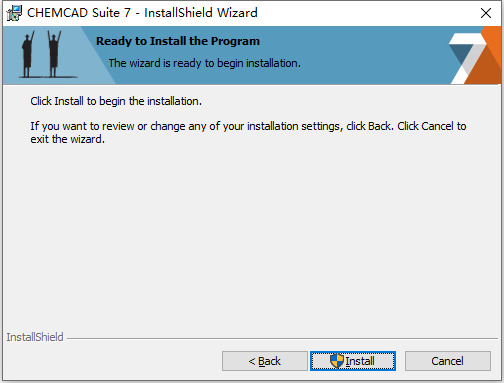
Task: Click the dark blue triangle in the 7 logo
Action: tap(461, 54)
